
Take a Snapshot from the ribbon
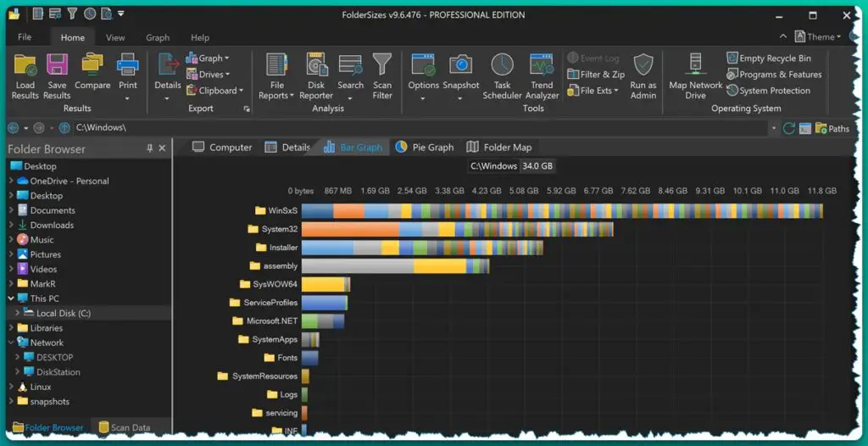coord(460,66)
